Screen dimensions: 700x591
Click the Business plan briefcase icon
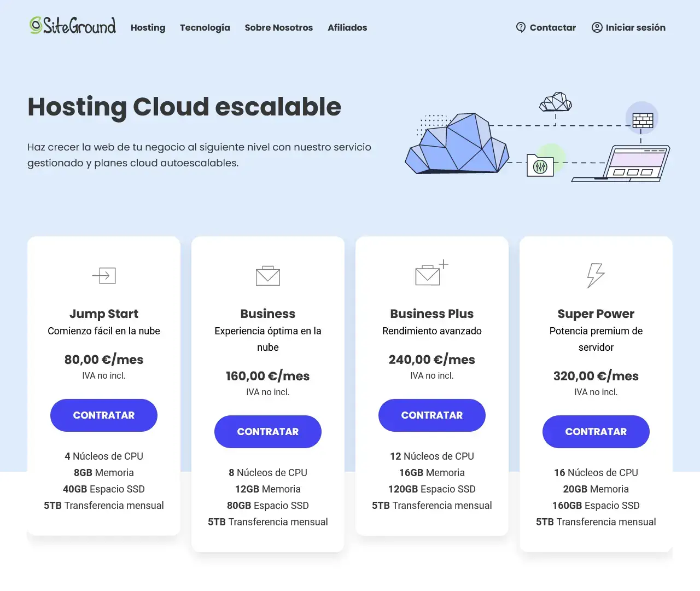(268, 275)
